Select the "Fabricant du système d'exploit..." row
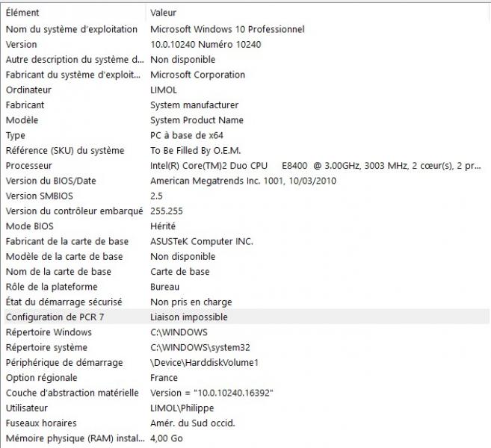491x448 pixels. point(247,75)
